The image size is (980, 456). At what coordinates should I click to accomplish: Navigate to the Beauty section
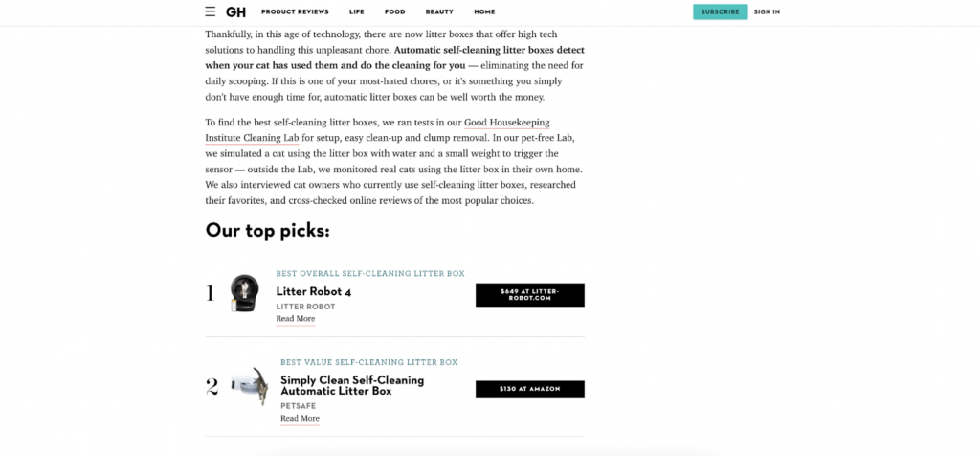tap(439, 11)
